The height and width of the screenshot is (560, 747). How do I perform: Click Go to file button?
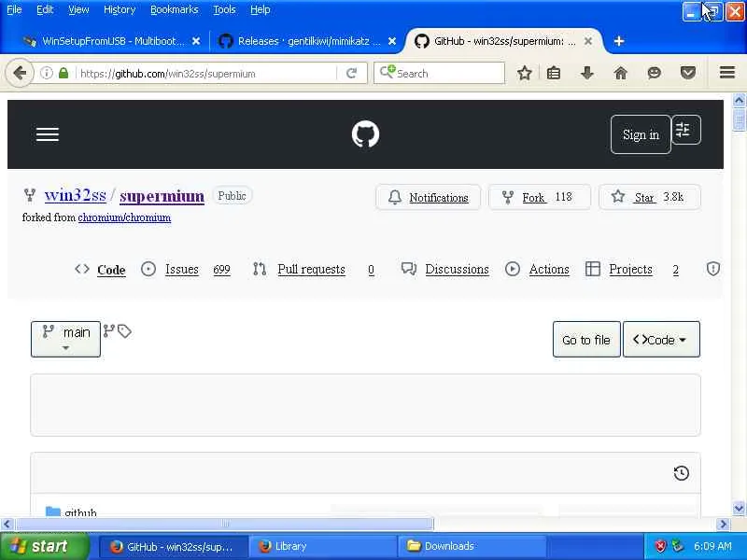tap(586, 340)
